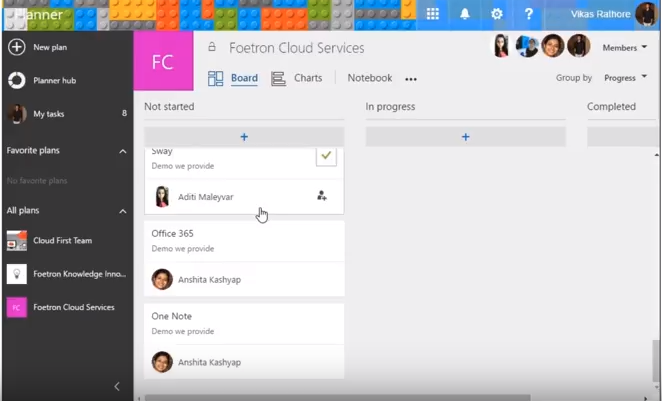Viewport: 662px width, 401px height.
Task: Click the Planner hub circle icon
Action: pyautogui.click(x=17, y=80)
